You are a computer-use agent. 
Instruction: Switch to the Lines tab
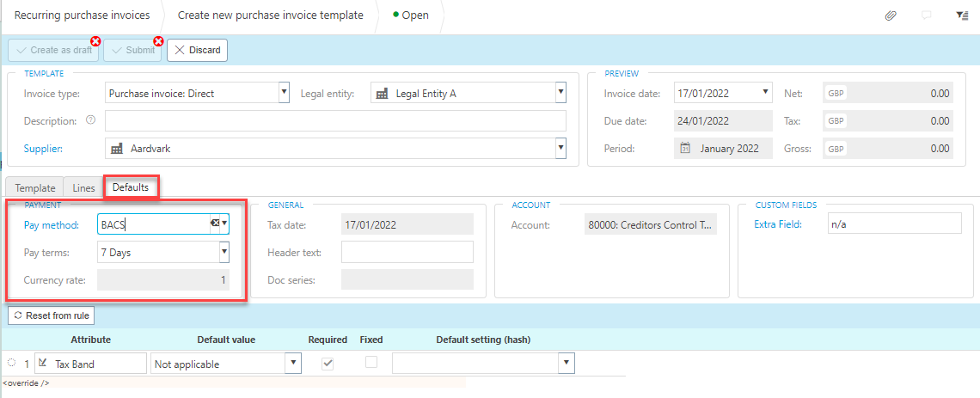(x=84, y=187)
